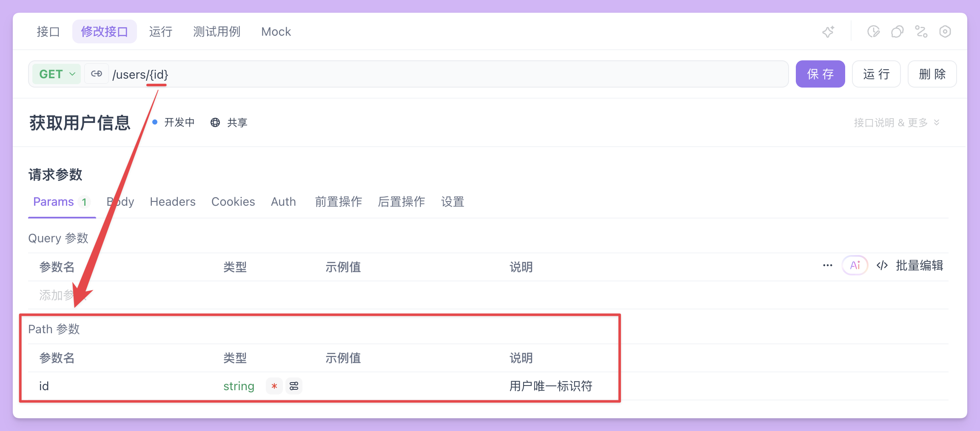The image size is (980, 431).
Task: Open the branch/flow icon in top right
Action: [x=921, y=31]
